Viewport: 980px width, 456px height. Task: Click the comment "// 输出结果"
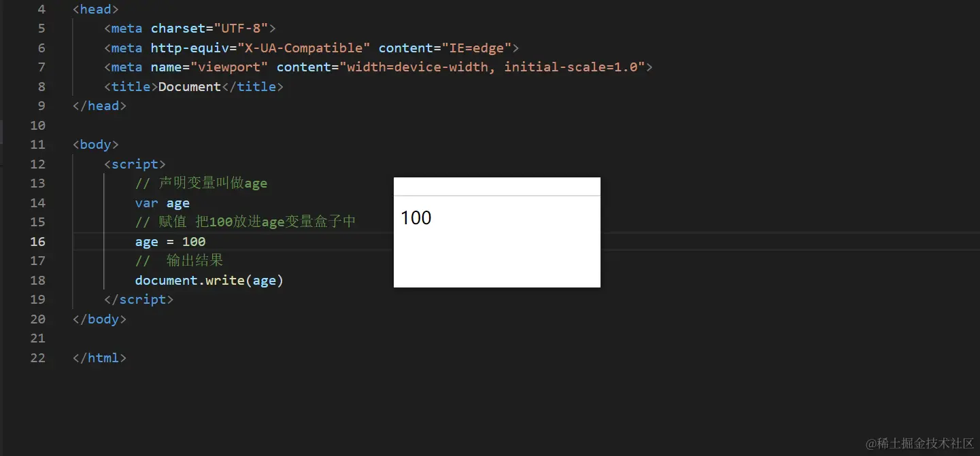180,261
